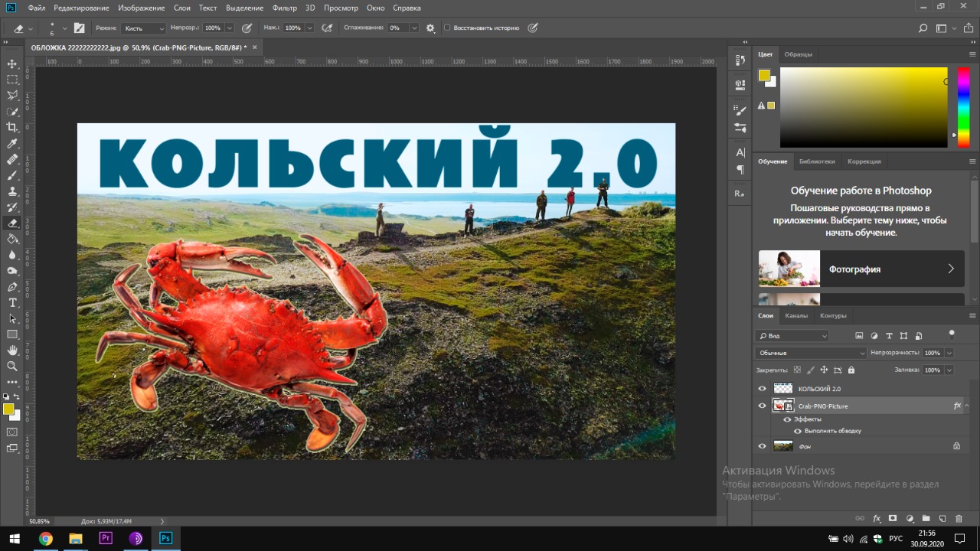Open the Фильтр menu
Screen dimensions: 980x551
click(284, 8)
